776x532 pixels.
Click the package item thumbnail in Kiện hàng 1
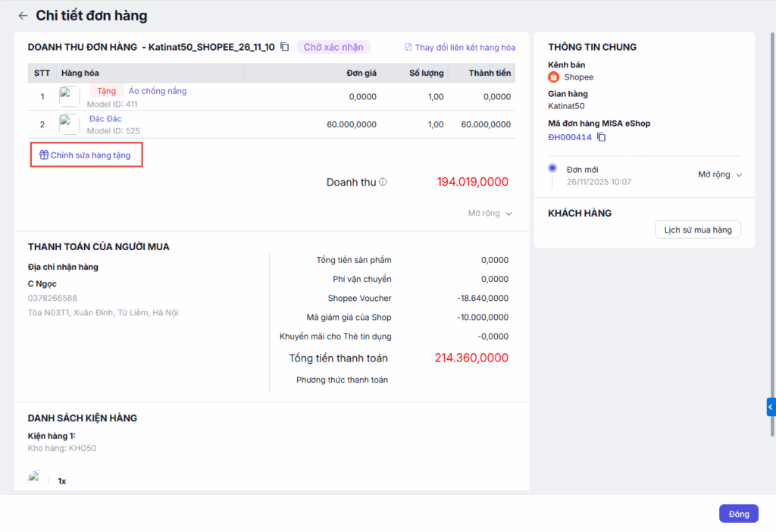35,477
